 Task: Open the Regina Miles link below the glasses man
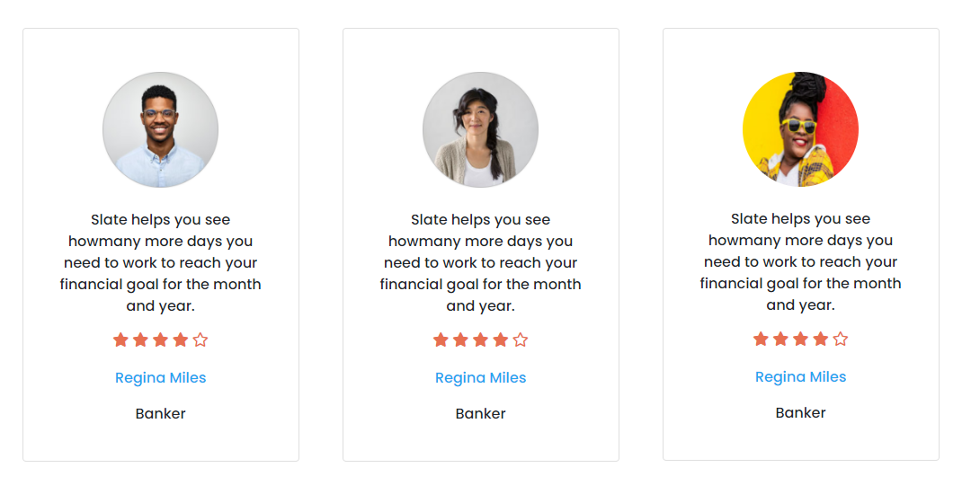tap(160, 378)
